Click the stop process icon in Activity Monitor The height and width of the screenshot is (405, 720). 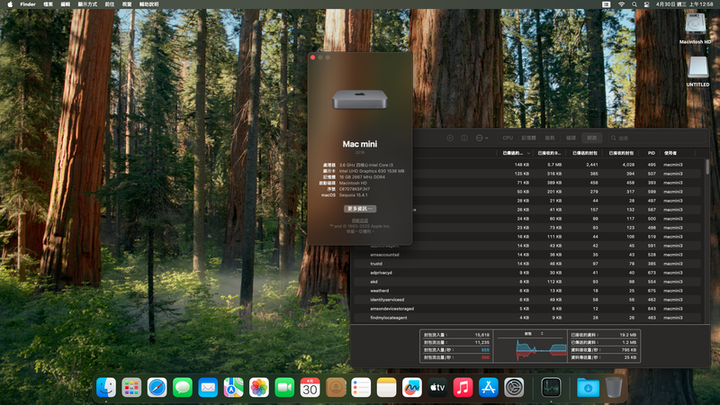coord(450,138)
